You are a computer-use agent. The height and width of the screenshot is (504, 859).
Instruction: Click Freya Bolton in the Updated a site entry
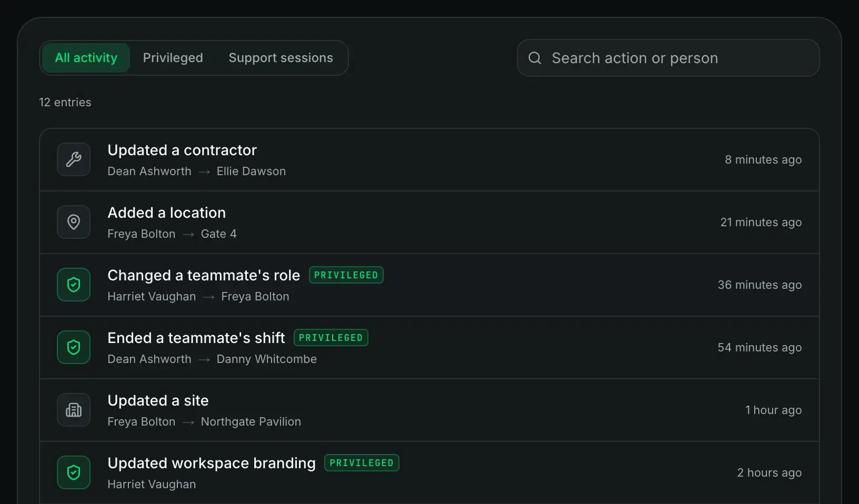click(x=142, y=422)
